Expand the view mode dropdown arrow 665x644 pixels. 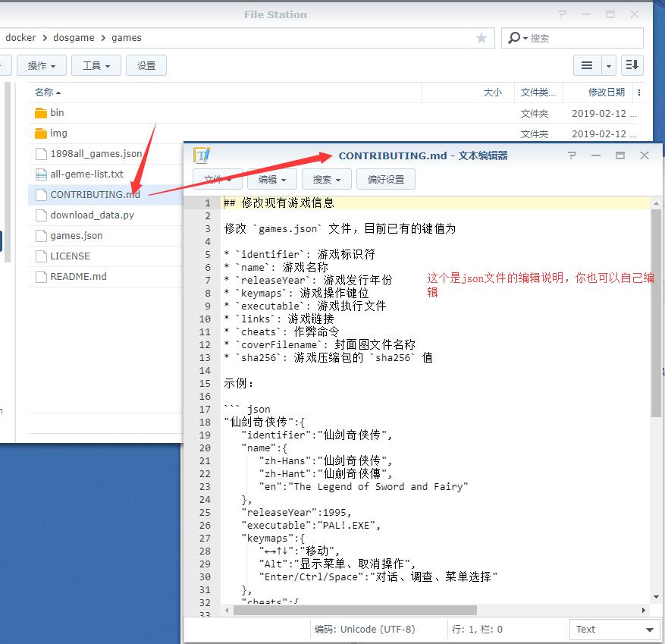click(608, 66)
